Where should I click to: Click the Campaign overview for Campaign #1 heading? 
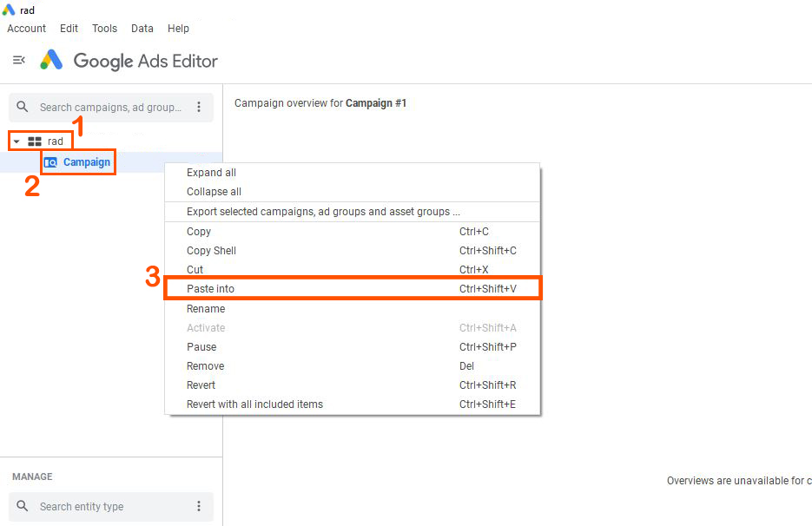[320, 103]
